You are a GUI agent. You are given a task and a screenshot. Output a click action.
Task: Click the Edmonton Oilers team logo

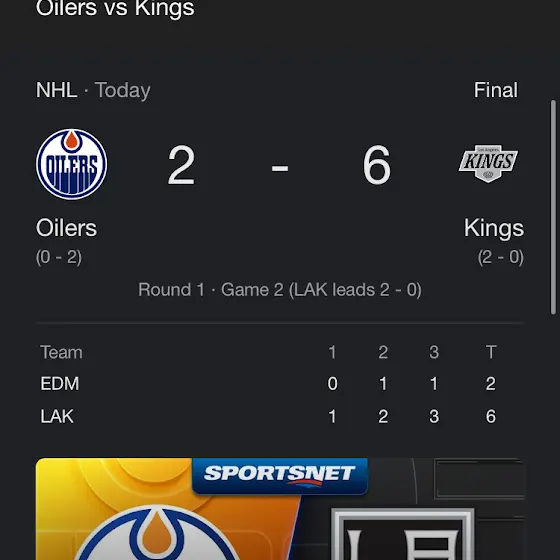(x=71, y=164)
